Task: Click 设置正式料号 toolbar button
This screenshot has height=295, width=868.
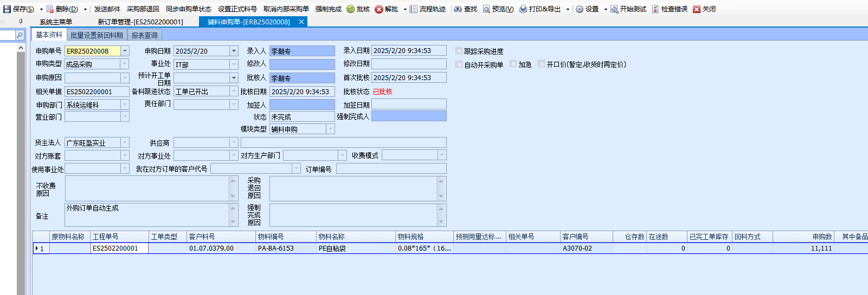Action: [x=237, y=9]
